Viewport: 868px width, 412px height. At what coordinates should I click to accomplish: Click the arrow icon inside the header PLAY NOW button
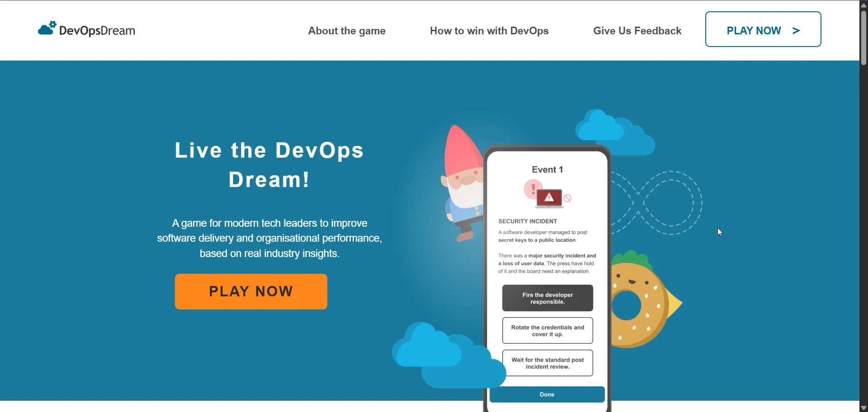coord(795,30)
